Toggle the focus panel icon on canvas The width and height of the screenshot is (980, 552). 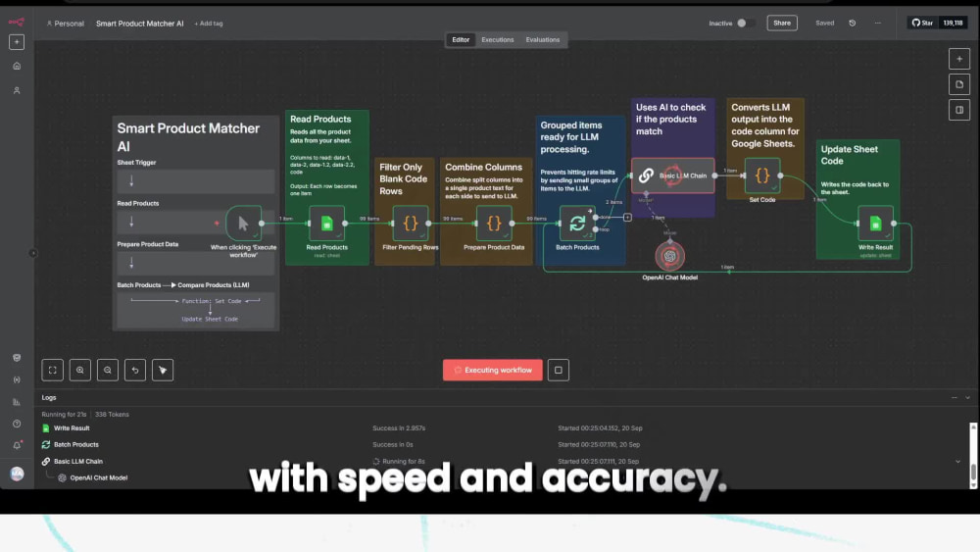(x=958, y=110)
